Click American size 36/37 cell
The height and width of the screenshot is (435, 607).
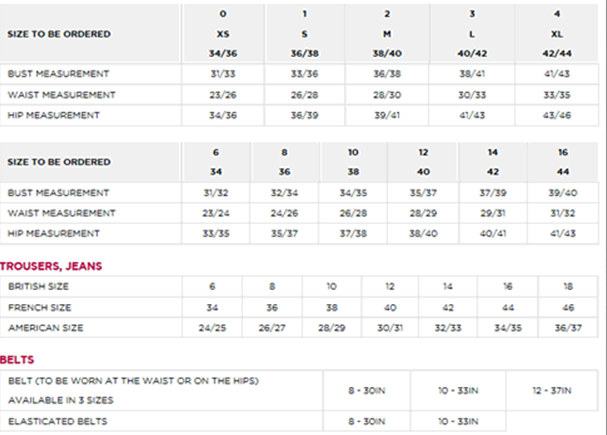(x=568, y=328)
